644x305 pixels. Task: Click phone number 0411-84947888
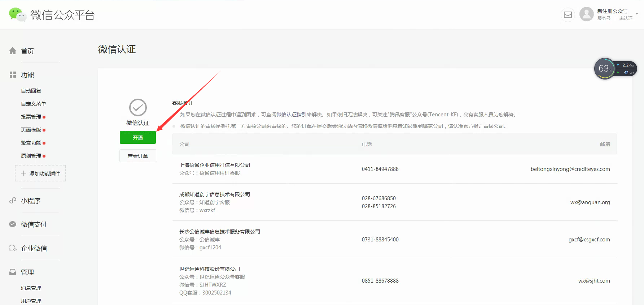(x=380, y=169)
